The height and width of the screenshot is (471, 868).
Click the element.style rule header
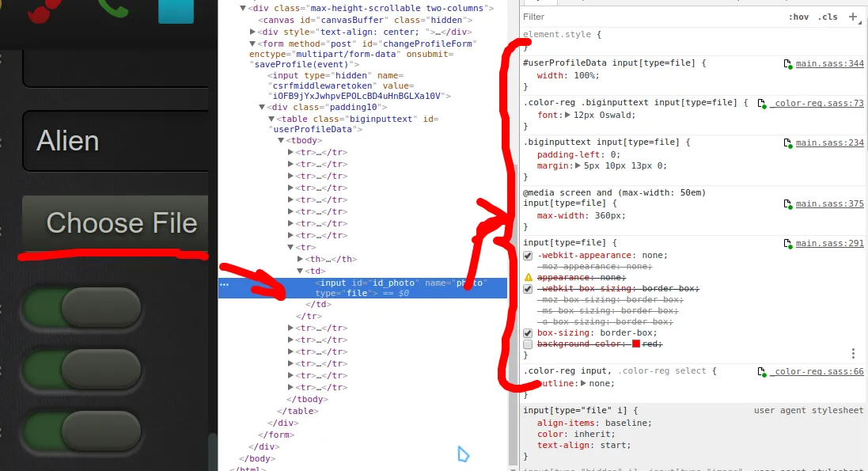562,34
